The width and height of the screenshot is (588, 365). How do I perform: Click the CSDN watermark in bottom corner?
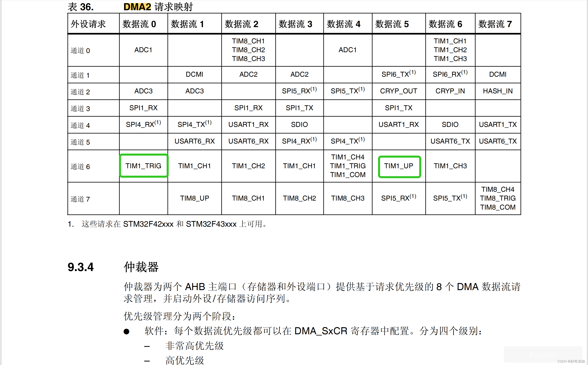pos(571,361)
